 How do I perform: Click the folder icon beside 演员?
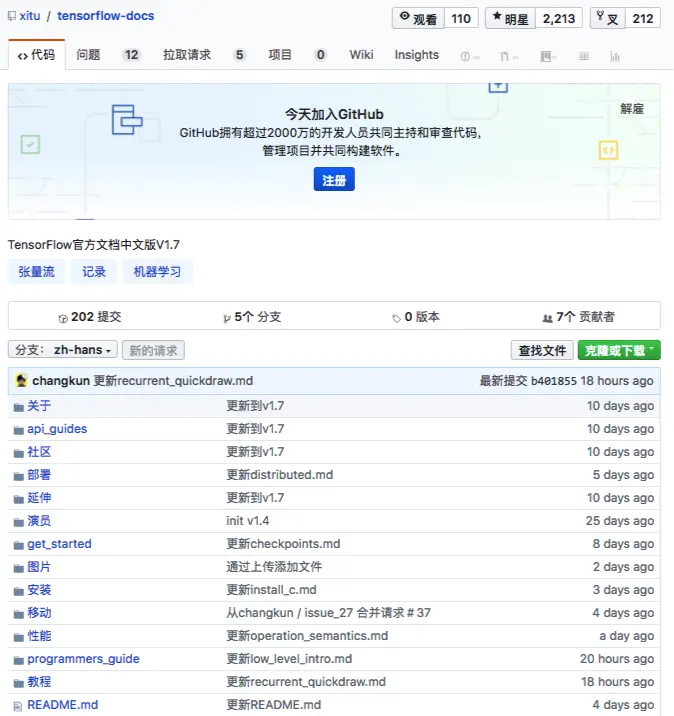pyautogui.click(x=18, y=522)
